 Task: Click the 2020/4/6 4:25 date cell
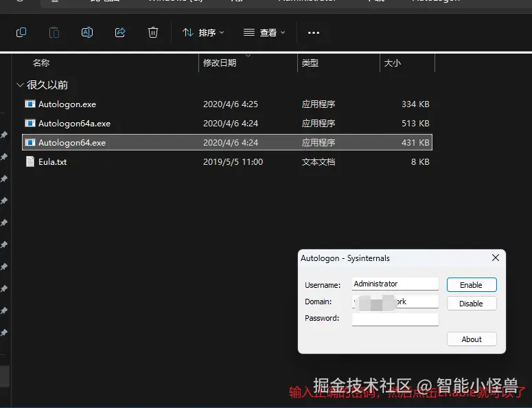[x=231, y=104]
